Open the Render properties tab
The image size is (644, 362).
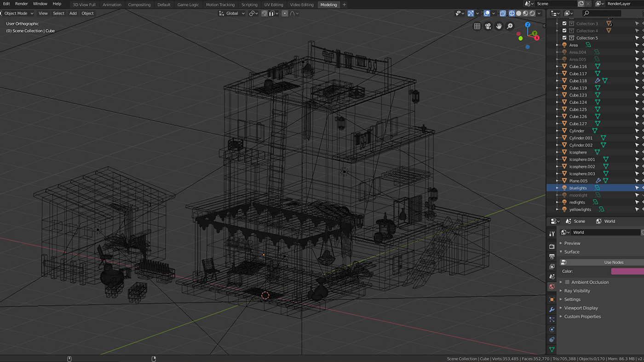point(552,246)
